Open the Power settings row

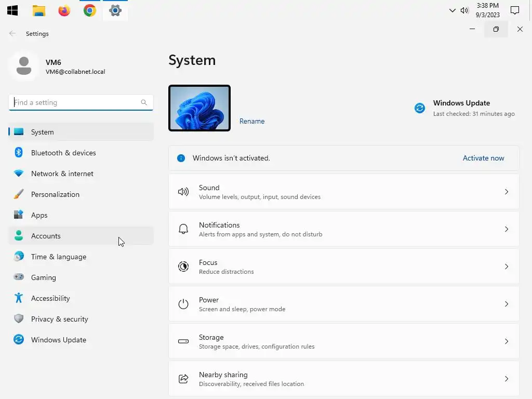pyautogui.click(x=344, y=303)
